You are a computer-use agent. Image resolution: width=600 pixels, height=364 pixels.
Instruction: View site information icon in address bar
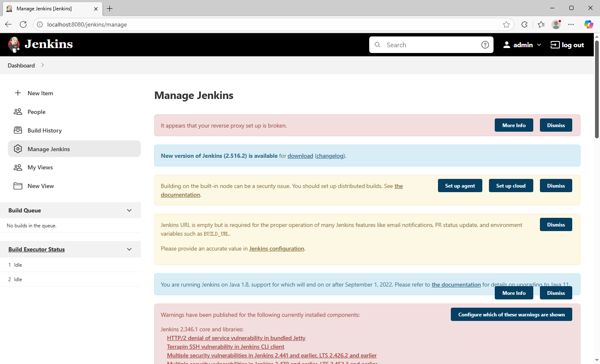tap(40, 24)
